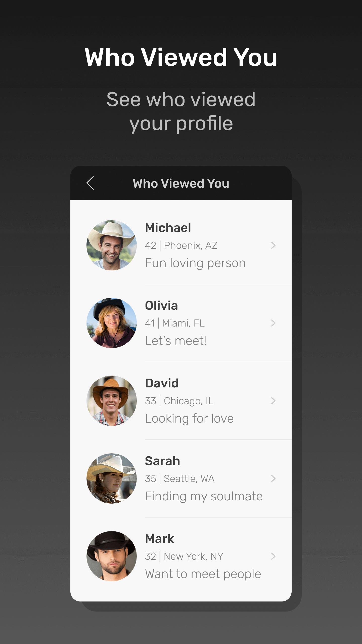Open Sarah's details via the chevron
Viewport: 362px width, 644px height.
[274, 478]
